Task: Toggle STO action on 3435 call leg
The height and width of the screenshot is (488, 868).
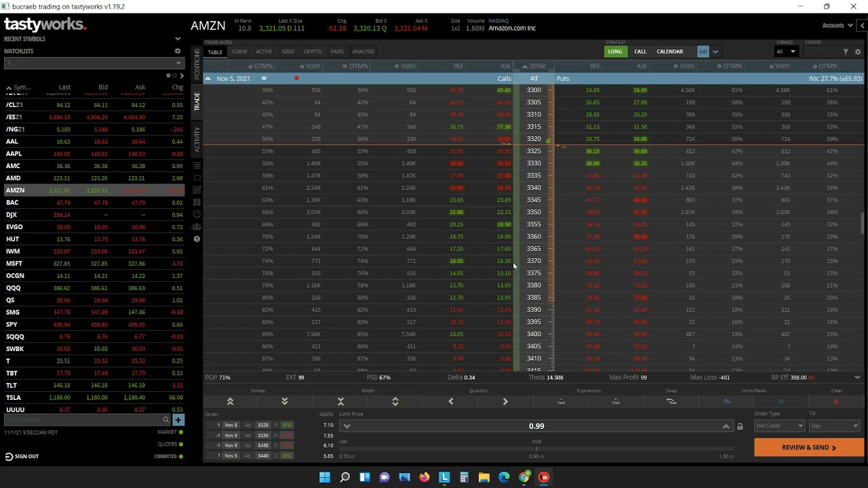Action: (x=287, y=445)
